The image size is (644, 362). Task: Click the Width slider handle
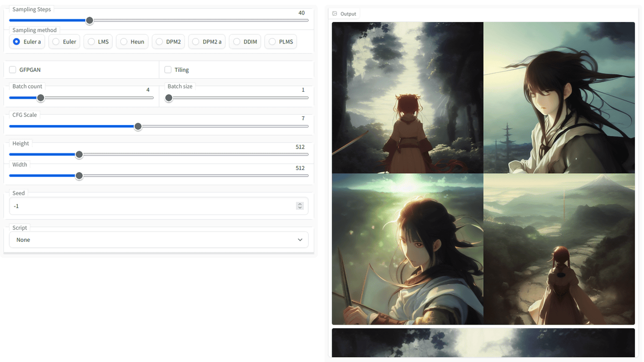(79, 176)
